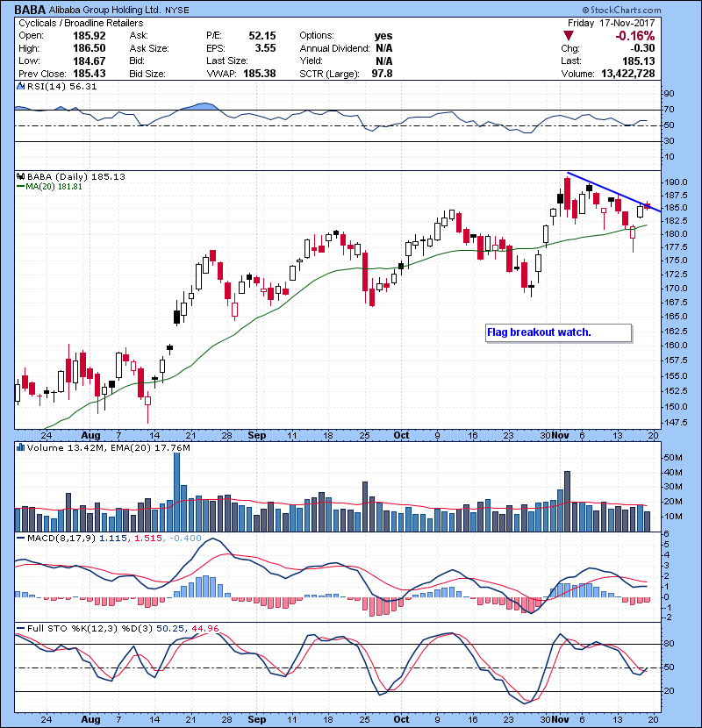Click the 'MACD(8,17,9)' legend text
Screen dimensions: 702x728
click(61, 539)
